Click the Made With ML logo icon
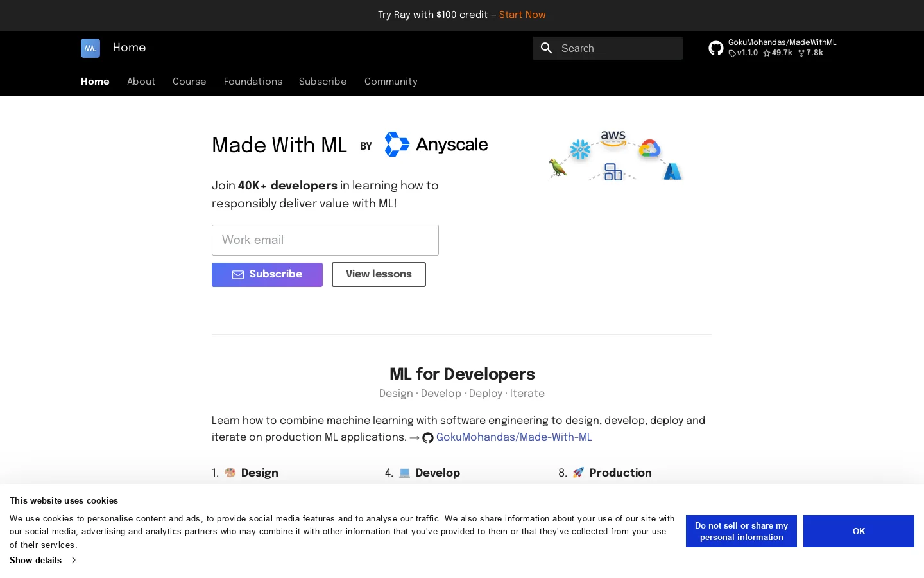 point(90,48)
